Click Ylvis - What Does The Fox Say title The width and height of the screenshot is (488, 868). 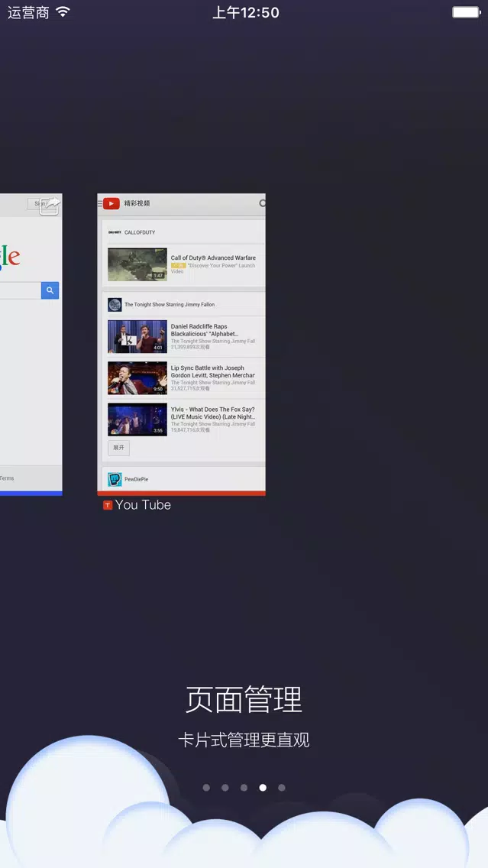pyautogui.click(x=212, y=413)
